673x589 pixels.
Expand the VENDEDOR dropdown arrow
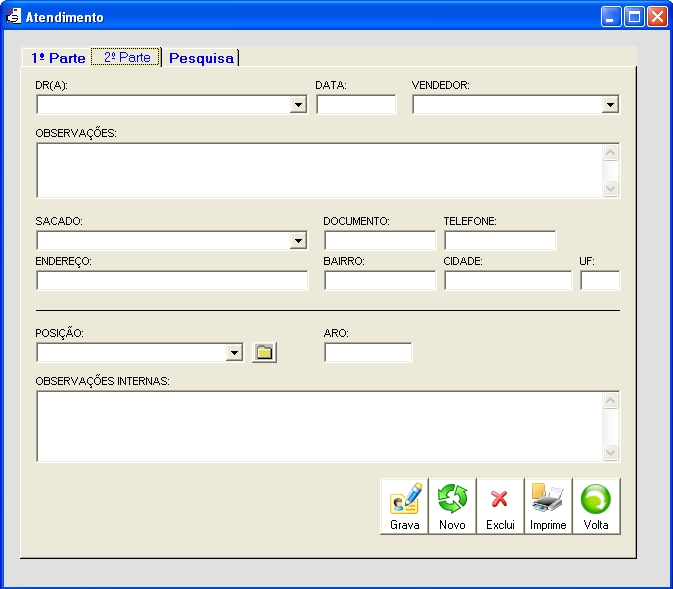[x=610, y=105]
